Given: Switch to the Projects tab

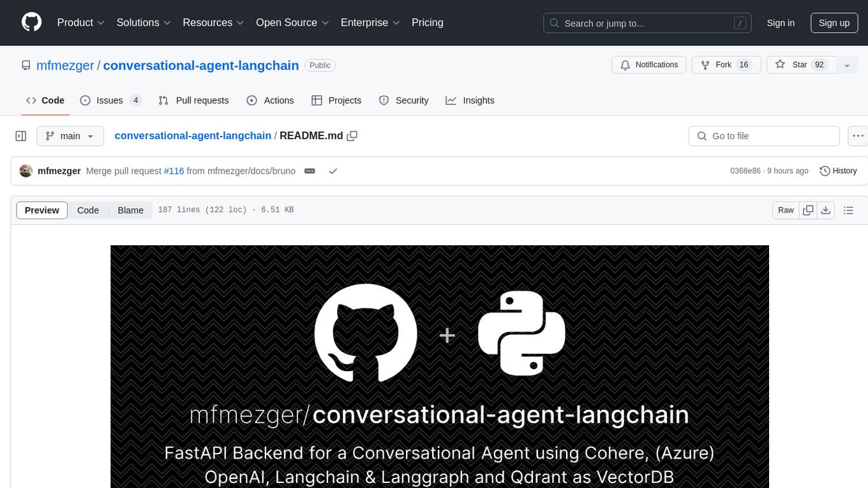Looking at the screenshot, I should pyautogui.click(x=336, y=100).
